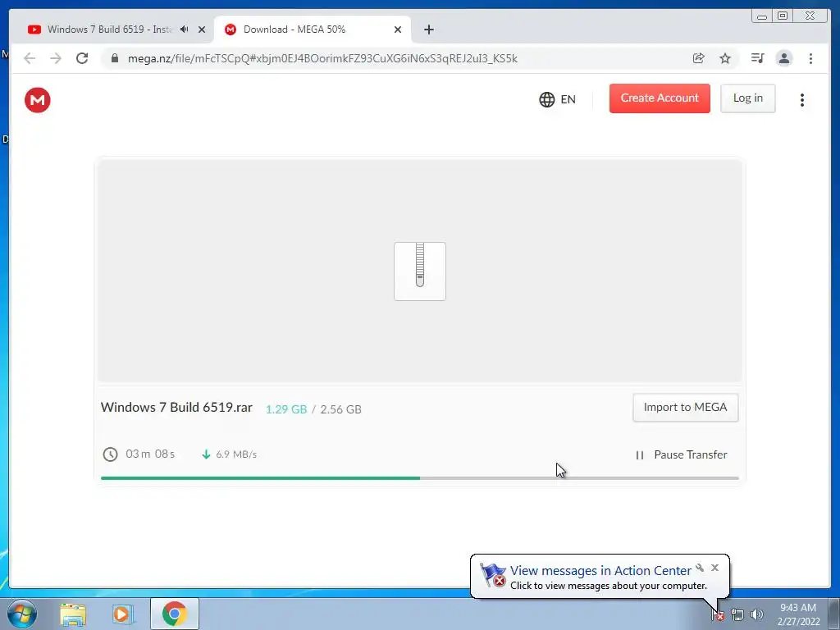Click the share page icon in address bar

699,58
